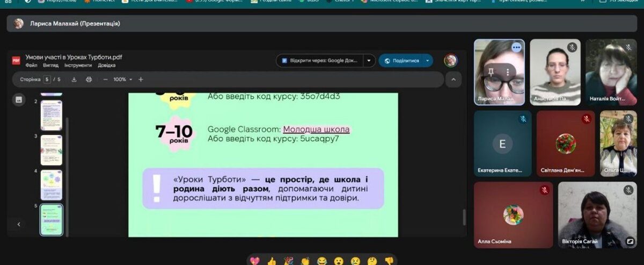Expand the 'Відкрити через' dropdown arrow
Viewport: 644px width, 265px height.
(369, 61)
